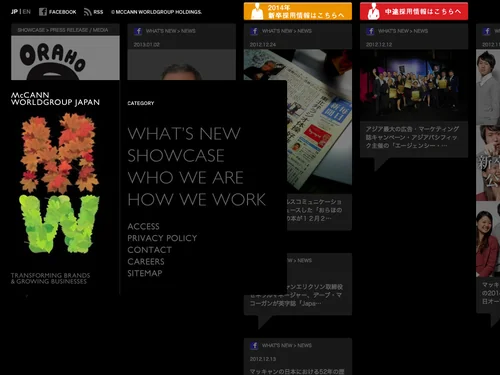500x375 pixels.
Task: Click Facebook icon on 2012.12.13 news card
Action: click(254, 345)
